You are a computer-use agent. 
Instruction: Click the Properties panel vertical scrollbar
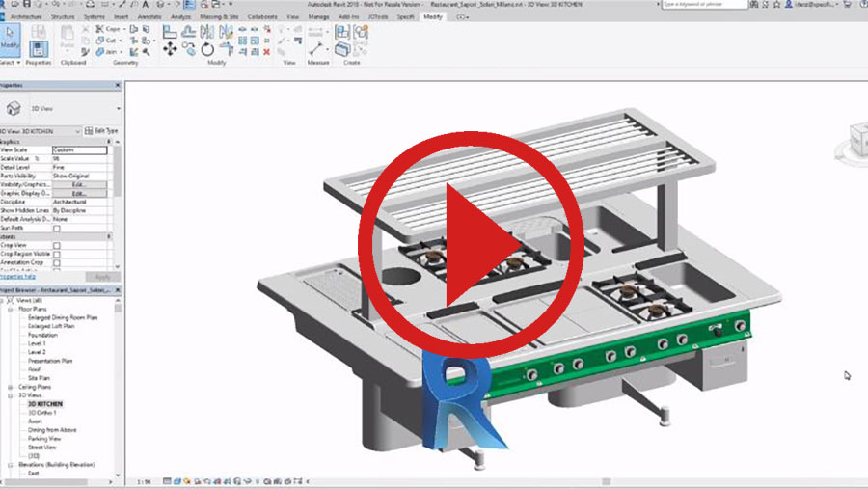click(x=117, y=172)
